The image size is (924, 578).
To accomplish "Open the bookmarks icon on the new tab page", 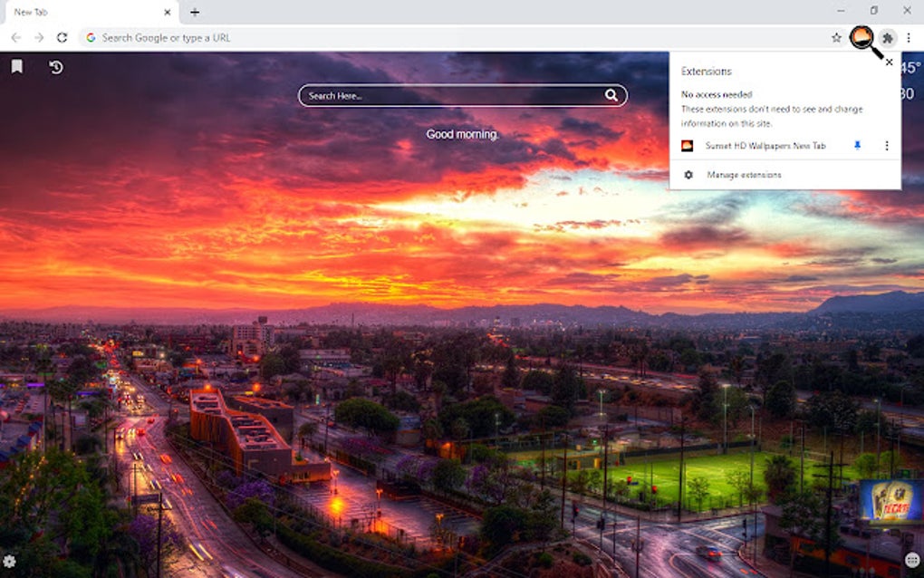I will [17, 66].
